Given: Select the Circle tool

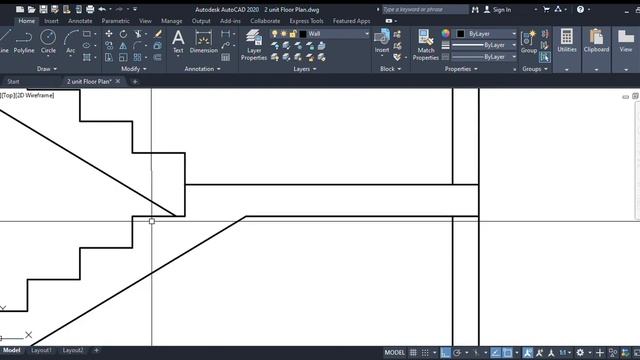Looking at the screenshot, I should point(48,42).
